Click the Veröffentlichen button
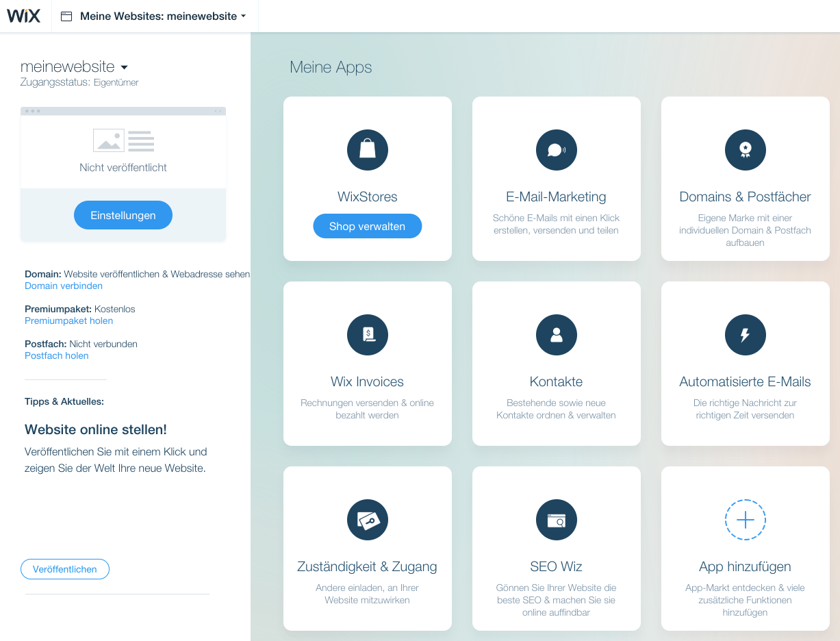 pos(65,569)
